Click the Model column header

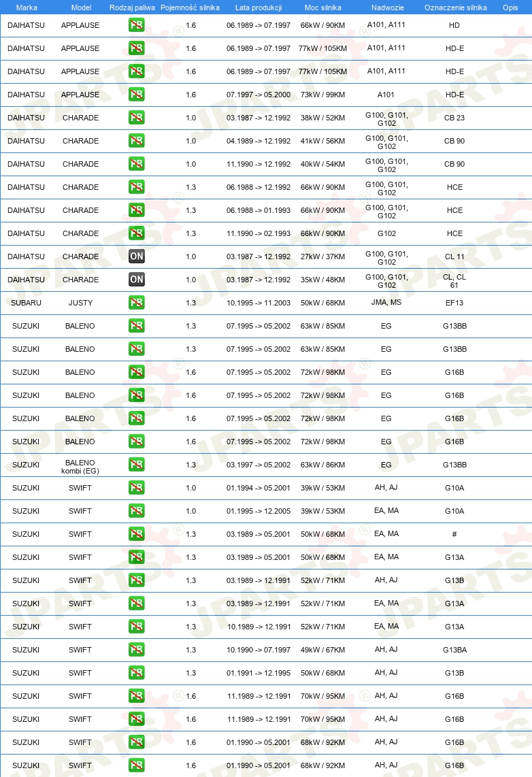tap(81, 7)
